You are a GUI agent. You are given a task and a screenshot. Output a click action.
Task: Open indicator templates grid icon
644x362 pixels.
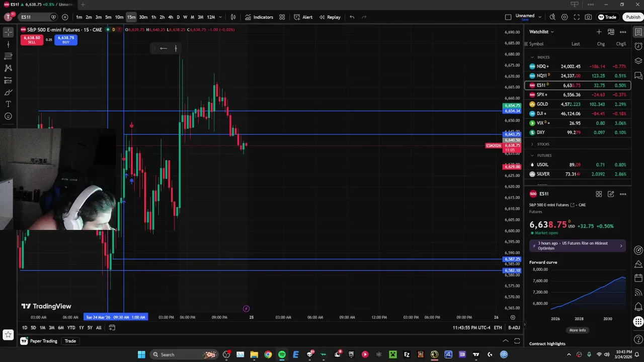click(x=282, y=17)
